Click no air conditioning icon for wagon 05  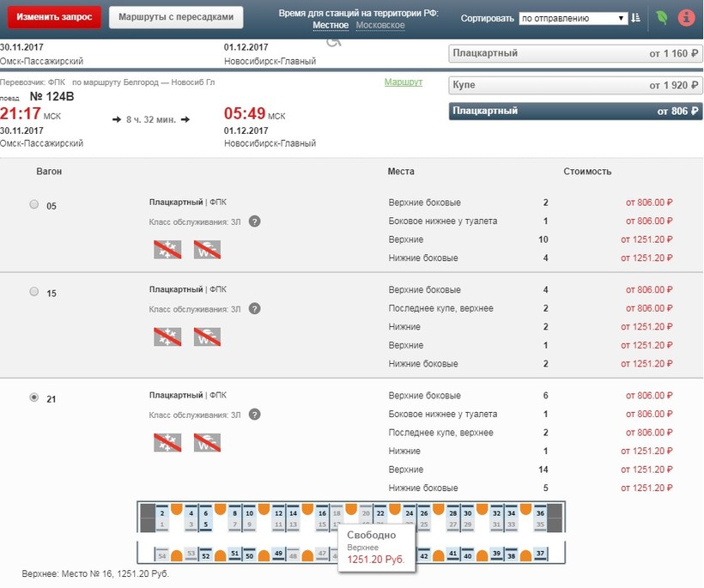(167, 250)
